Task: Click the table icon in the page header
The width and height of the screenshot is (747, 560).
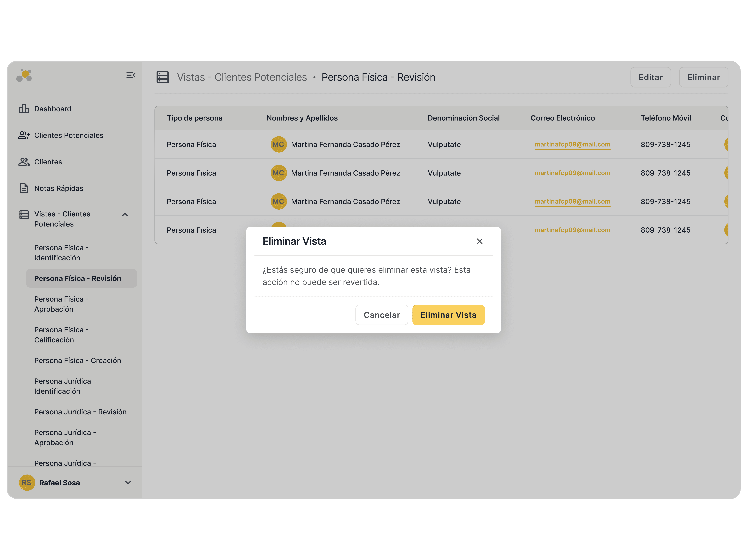Action: (x=162, y=77)
